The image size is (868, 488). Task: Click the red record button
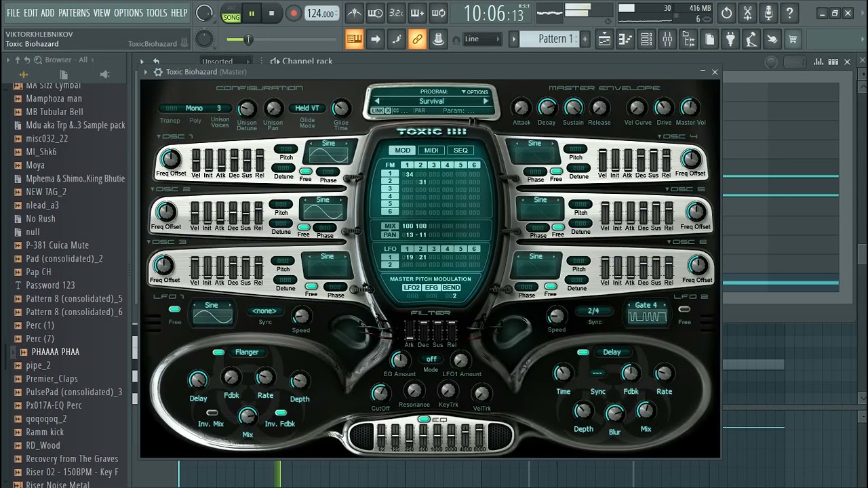point(293,13)
